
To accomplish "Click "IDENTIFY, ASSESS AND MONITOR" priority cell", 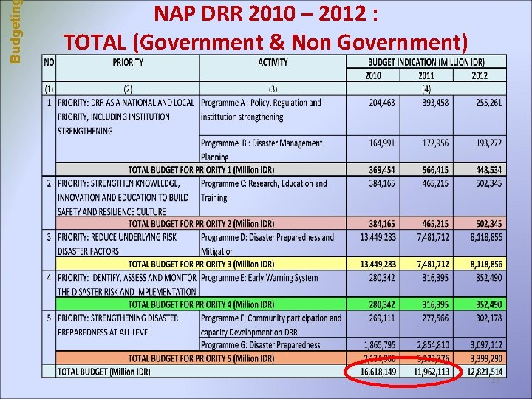I will 127,284.
